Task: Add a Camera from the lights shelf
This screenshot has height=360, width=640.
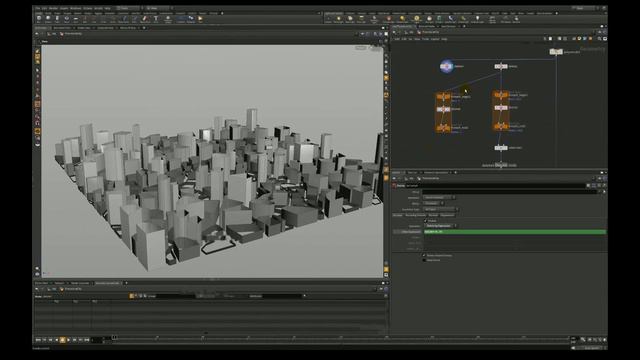Action: (328, 19)
